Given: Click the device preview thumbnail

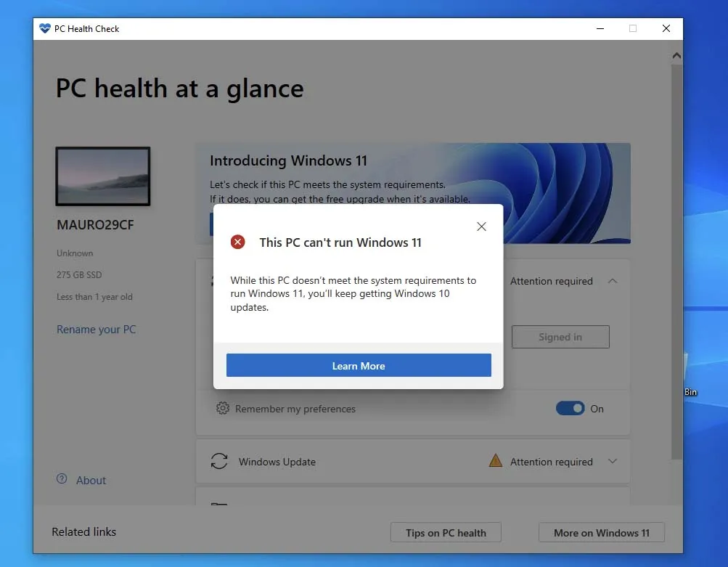Looking at the screenshot, I should [103, 176].
